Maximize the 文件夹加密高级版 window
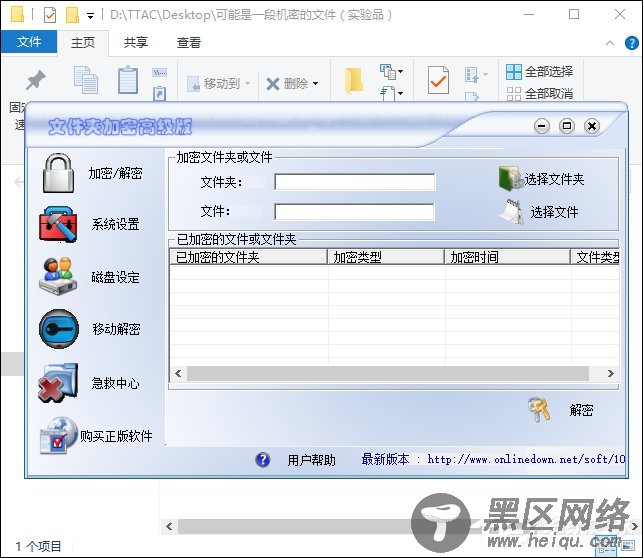This screenshot has width=643, height=558. point(567,126)
